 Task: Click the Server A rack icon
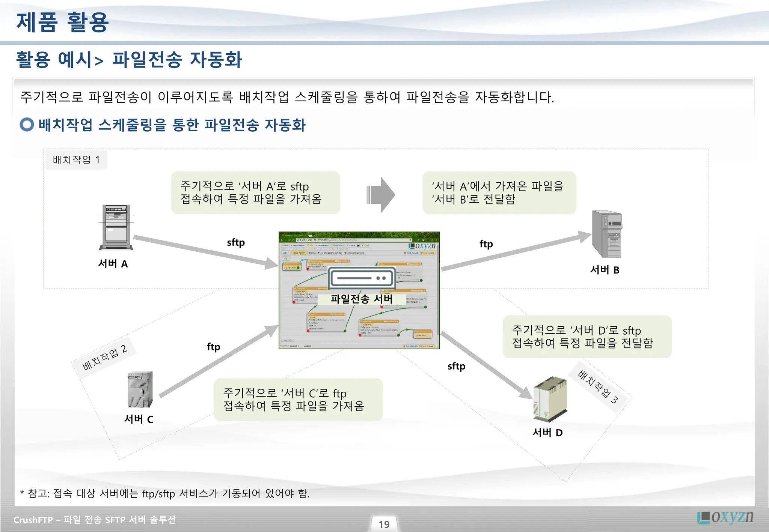point(116,227)
